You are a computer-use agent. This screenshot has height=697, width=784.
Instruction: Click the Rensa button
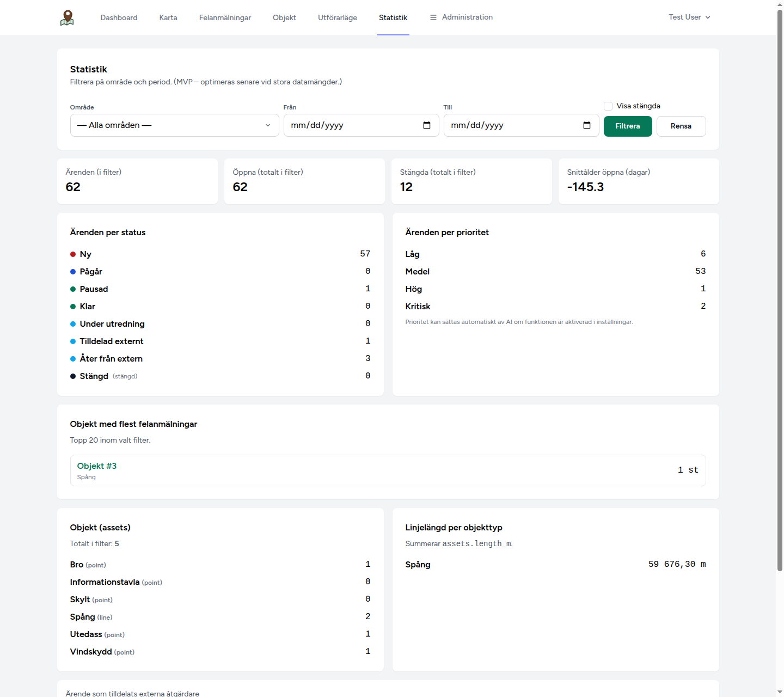681,126
